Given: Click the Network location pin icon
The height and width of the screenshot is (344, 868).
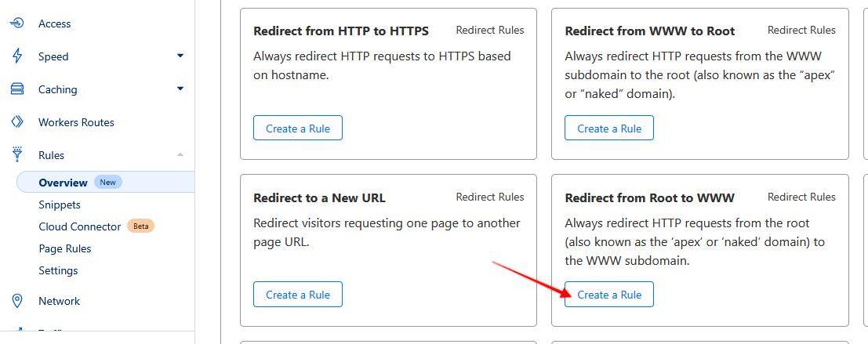Looking at the screenshot, I should point(17,301).
